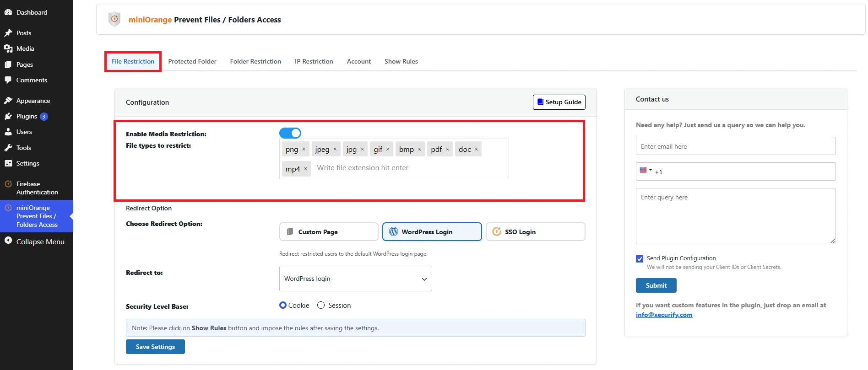
Task: Submit the contact us query
Action: coord(656,285)
